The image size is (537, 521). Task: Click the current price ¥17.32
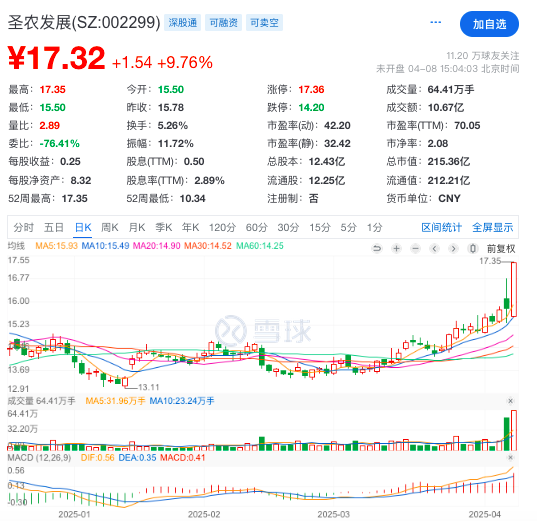pyautogui.click(x=57, y=58)
